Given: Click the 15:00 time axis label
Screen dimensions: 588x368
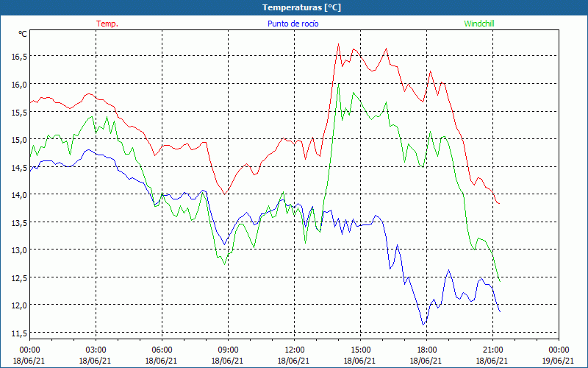Looking at the screenshot, I should coord(360,350).
